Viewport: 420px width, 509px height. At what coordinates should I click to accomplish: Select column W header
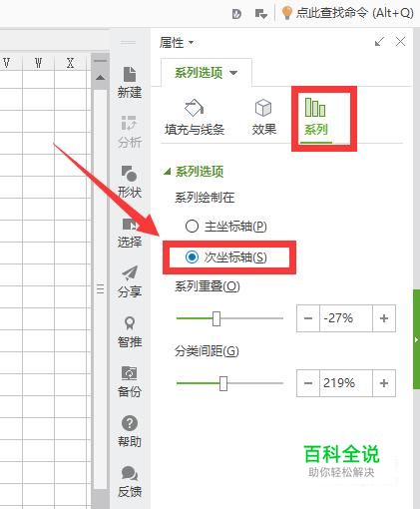pos(38,63)
